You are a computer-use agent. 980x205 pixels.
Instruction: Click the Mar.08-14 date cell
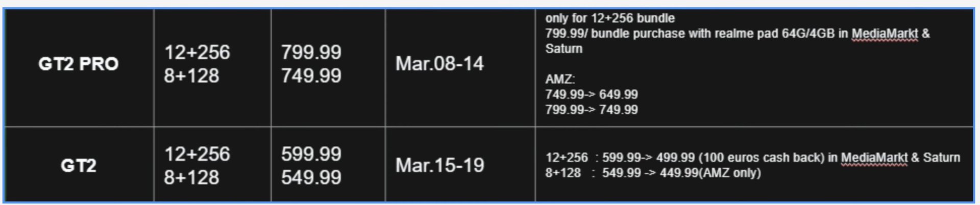tap(460, 67)
